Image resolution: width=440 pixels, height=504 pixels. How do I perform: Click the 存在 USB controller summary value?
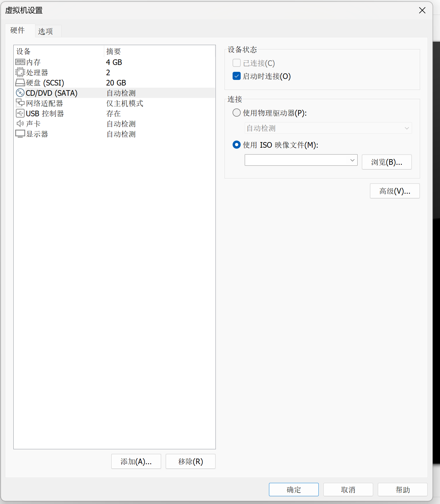click(113, 113)
